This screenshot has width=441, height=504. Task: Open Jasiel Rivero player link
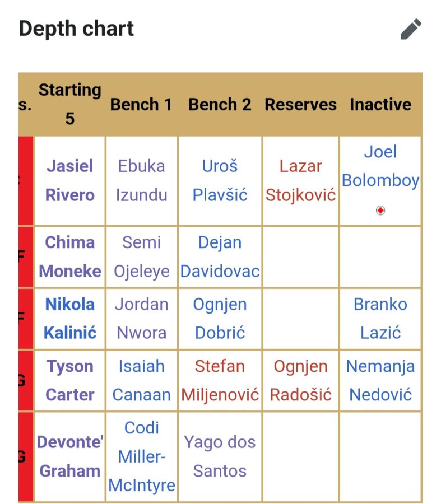(x=70, y=181)
